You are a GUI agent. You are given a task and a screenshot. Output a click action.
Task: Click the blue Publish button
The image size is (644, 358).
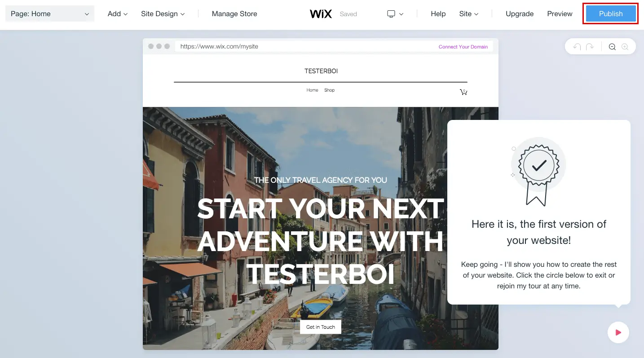tap(611, 14)
